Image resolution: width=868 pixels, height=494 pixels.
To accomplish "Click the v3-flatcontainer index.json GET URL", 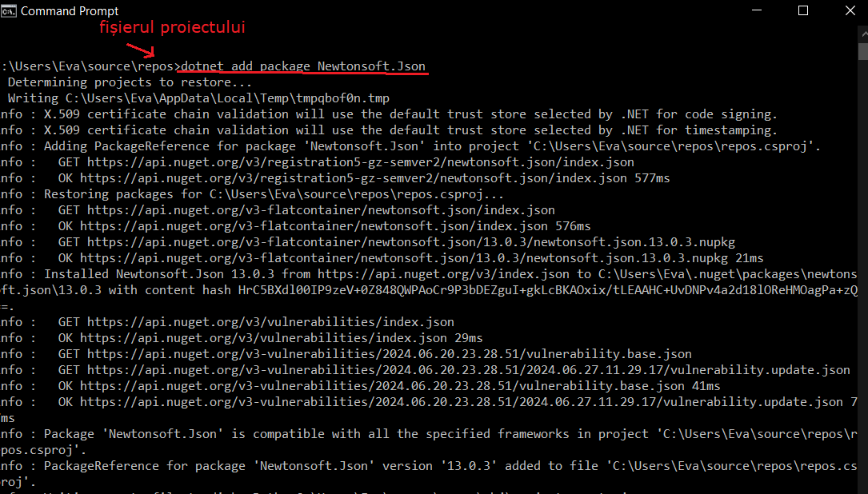I will 321,210.
